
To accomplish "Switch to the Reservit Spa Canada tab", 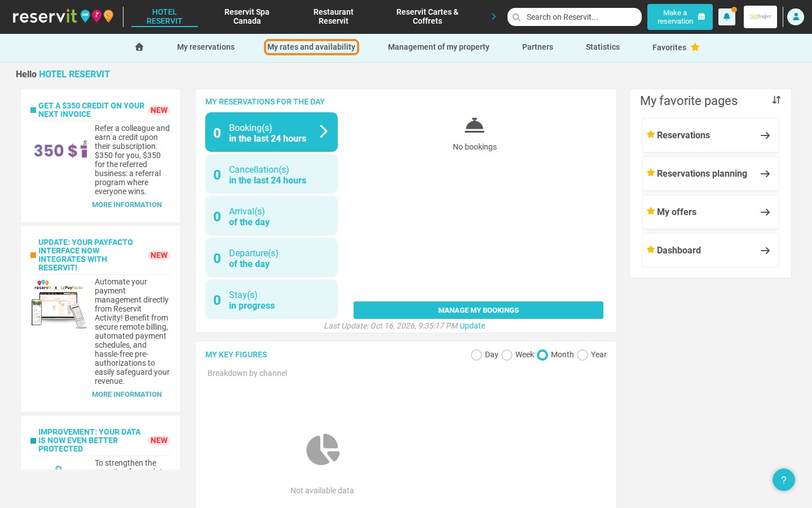I will click(247, 16).
